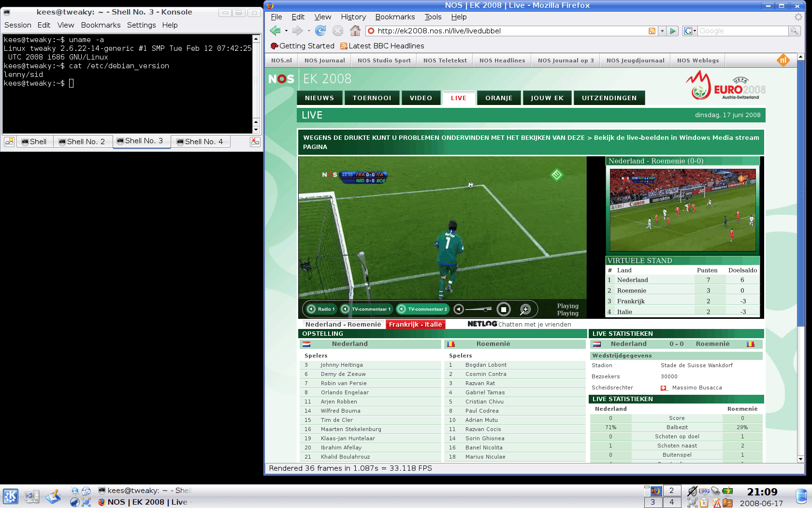
Task: Click the battery power icon in system tray
Action: (x=727, y=491)
